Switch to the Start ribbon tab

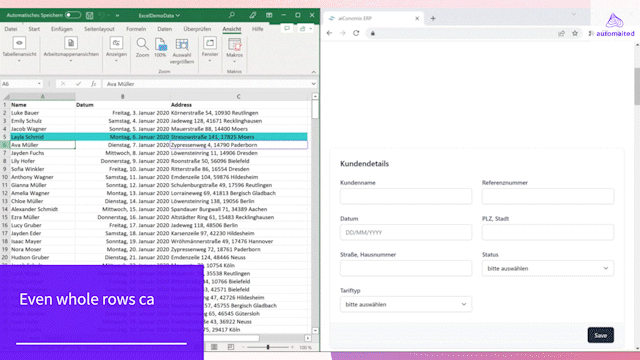(34, 29)
